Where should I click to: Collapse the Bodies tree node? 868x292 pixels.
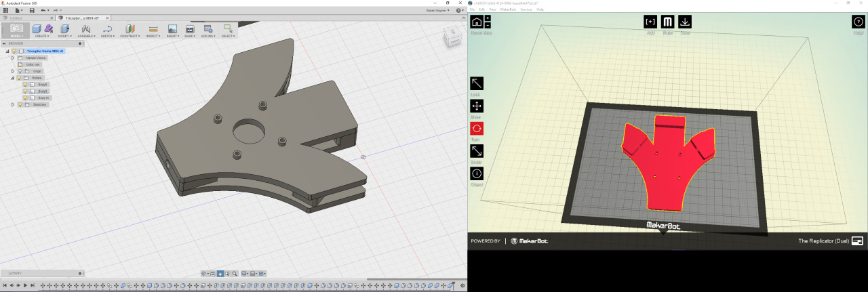pos(12,78)
